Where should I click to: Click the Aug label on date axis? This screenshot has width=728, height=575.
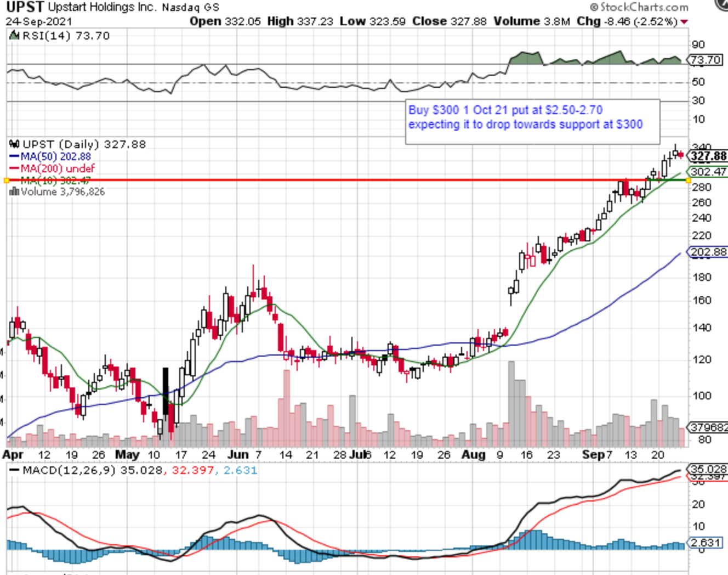pos(474,455)
